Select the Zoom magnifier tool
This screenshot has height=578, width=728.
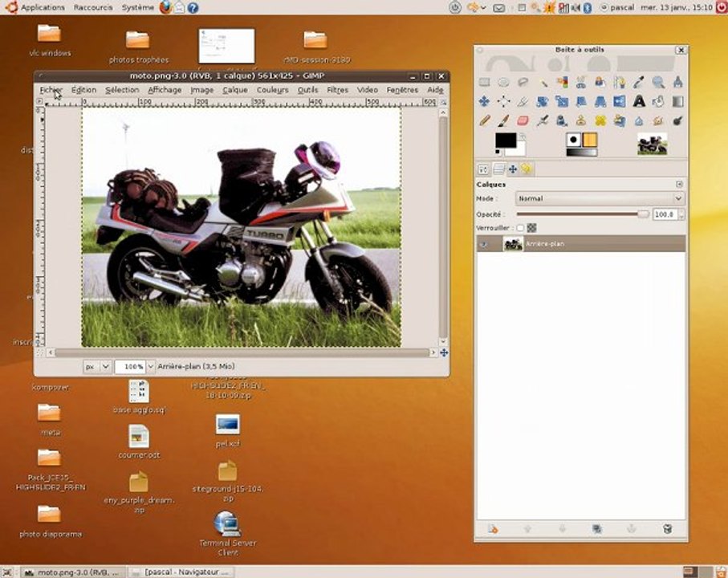point(658,82)
